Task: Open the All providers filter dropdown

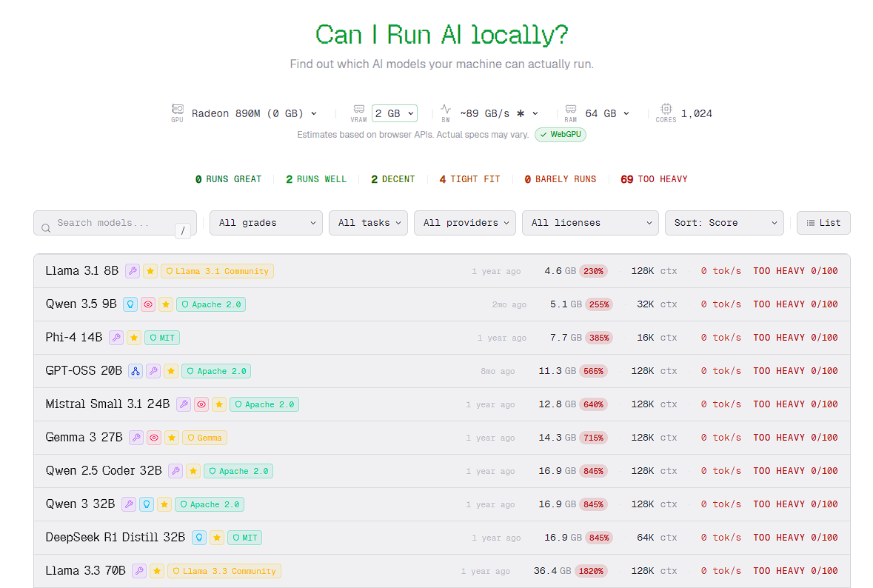Action: [465, 223]
